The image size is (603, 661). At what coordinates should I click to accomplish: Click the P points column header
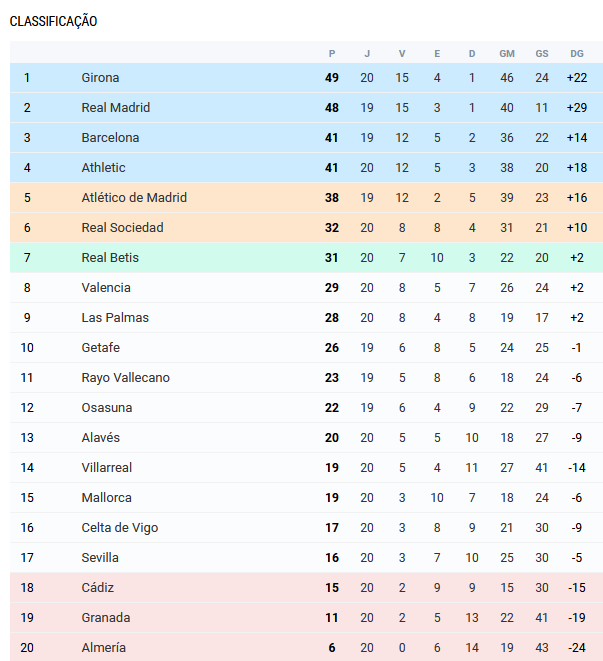point(332,53)
